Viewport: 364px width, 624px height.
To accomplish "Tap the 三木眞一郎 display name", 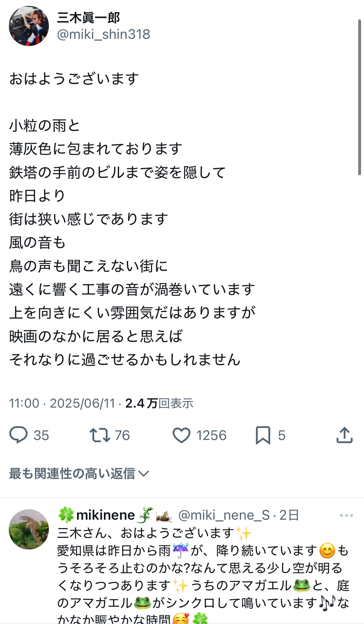I will click(x=88, y=18).
